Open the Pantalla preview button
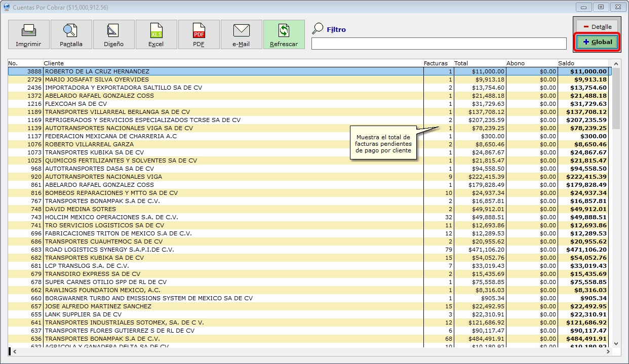 tap(71, 34)
